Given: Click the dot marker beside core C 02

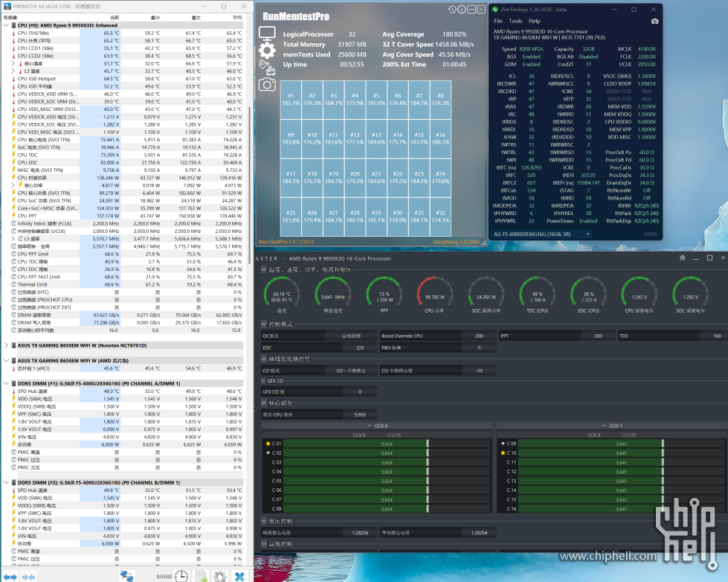Looking at the screenshot, I should tap(268, 453).
